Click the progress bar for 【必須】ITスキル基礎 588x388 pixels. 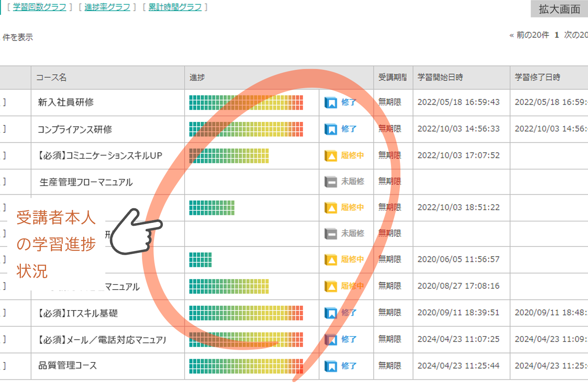246,313
